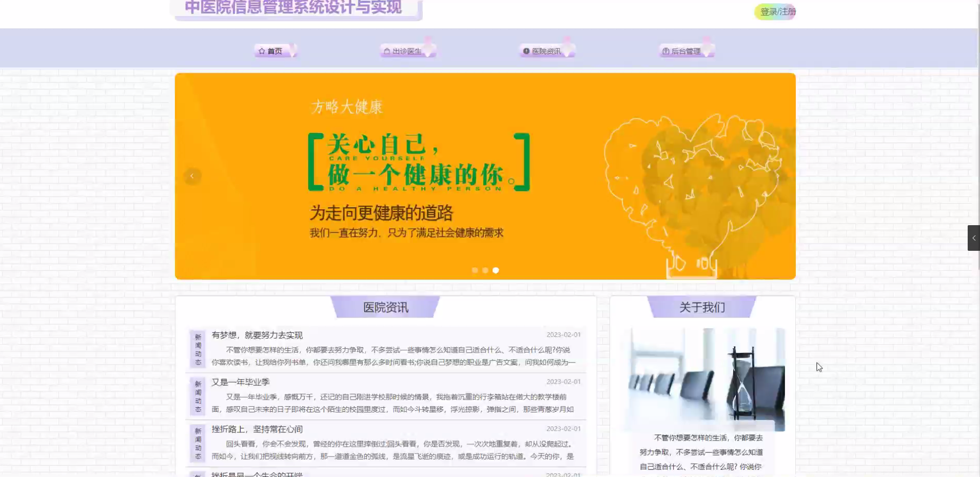Click the 2023-02-01 date of 有梦想 article

pos(563,334)
